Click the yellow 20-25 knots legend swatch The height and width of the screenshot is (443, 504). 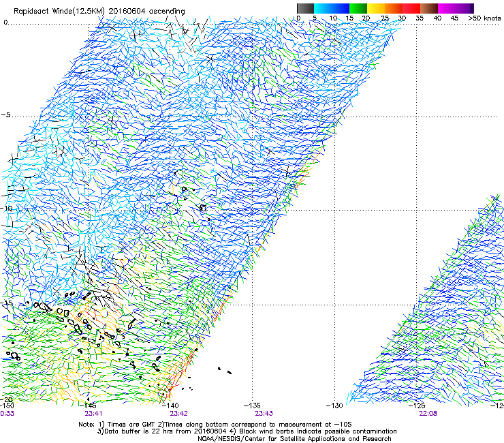coord(376,8)
